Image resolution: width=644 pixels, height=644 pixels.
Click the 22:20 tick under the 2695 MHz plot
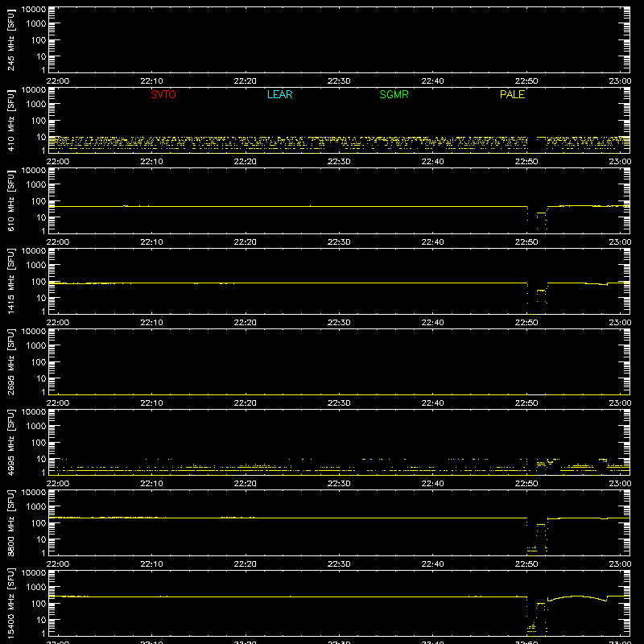246,403
